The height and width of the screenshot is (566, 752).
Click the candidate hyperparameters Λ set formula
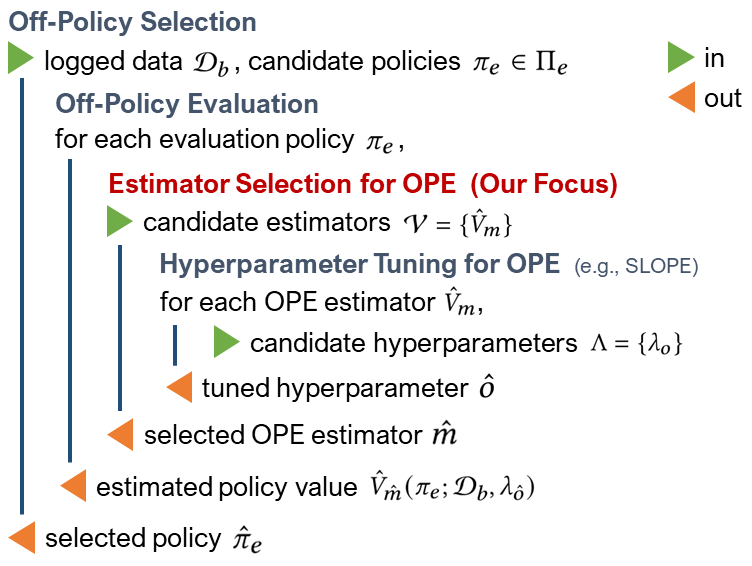(636, 343)
